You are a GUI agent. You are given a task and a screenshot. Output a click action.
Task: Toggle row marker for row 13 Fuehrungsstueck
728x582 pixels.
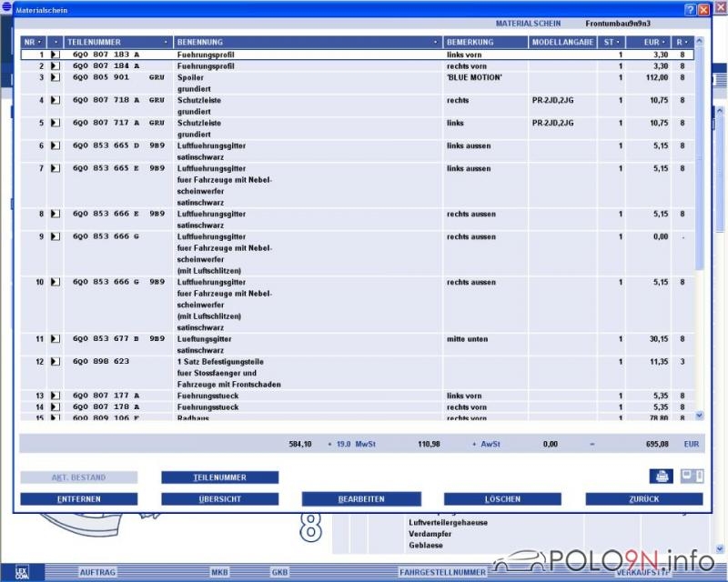click(55, 396)
